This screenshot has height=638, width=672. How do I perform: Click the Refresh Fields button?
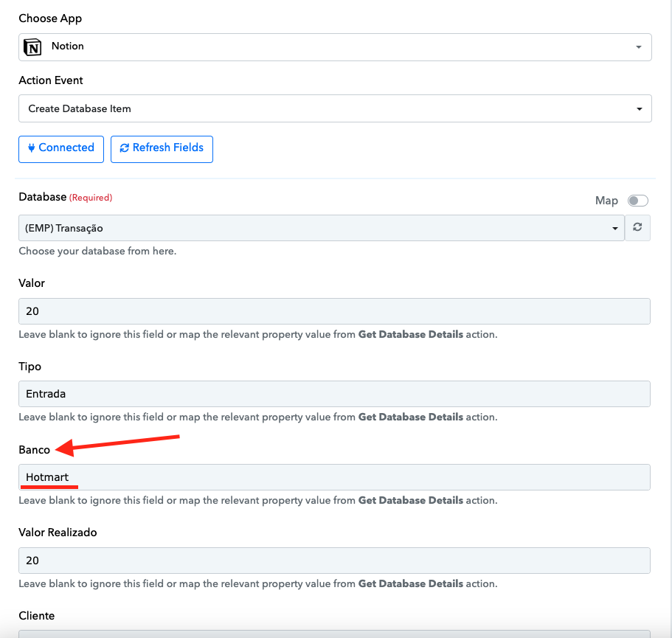(x=162, y=149)
